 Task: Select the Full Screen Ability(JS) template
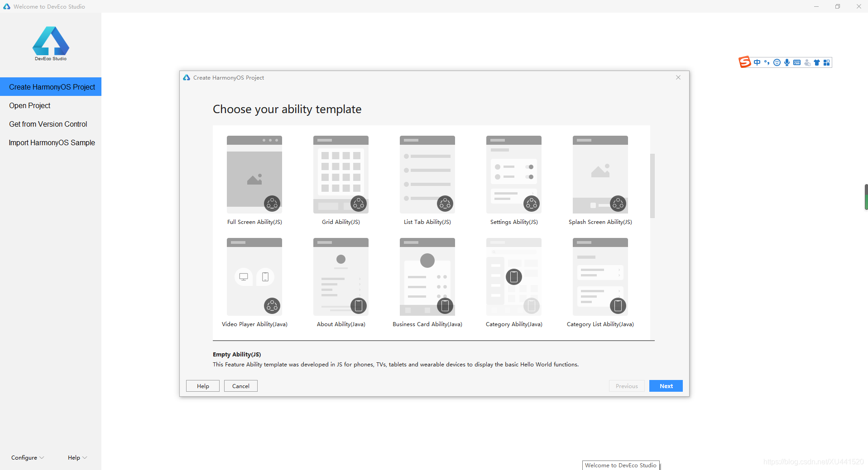tap(254, 175)
